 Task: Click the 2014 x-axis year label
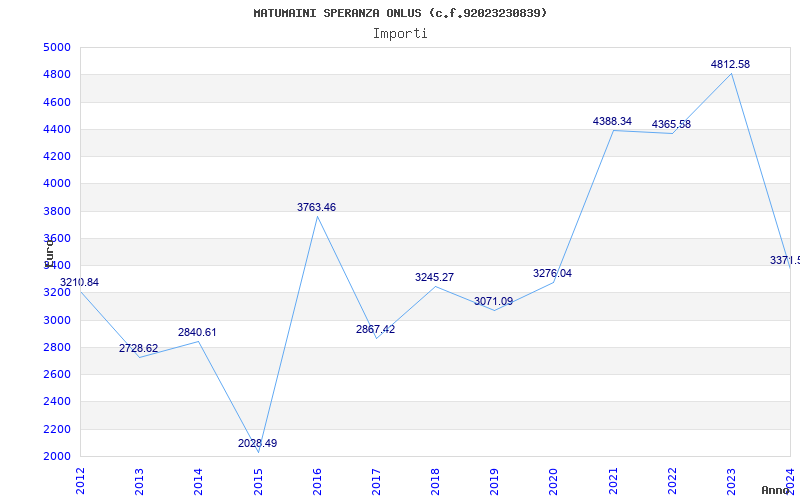[x=198, y=482]
